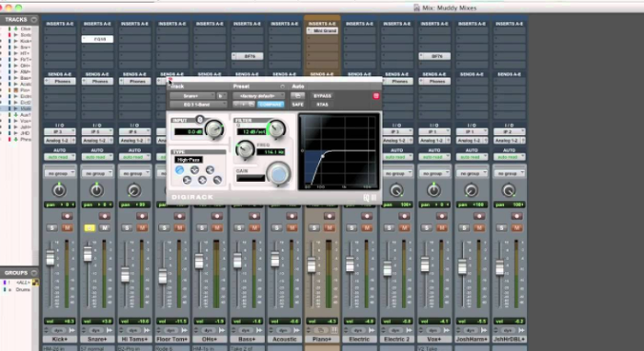Viewport: 644px width, 351px height.
Task: Open the Mini Grand insert on Piano+
Action: click(322, 30)
